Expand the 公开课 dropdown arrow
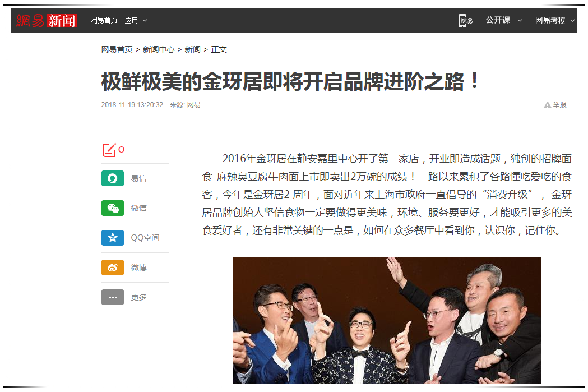This screenshot has width=588, height=392. (520, 20)
